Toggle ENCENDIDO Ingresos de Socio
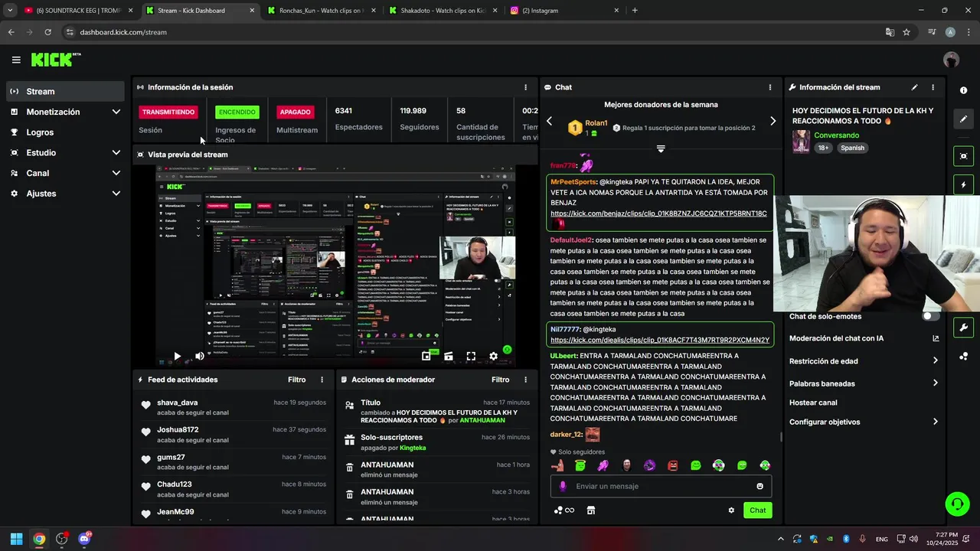Viewport: 980px width, 551px height. pyautogui.click(x=237, y=112)
